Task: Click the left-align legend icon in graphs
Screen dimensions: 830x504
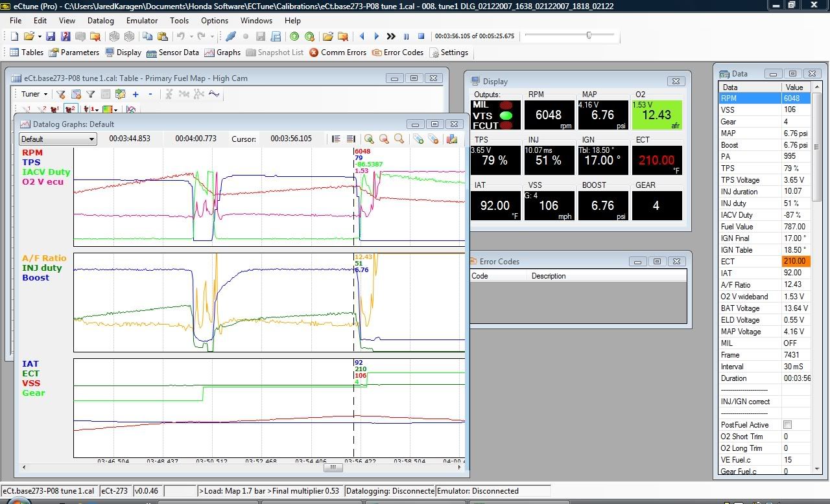Action: pos(336,139)
